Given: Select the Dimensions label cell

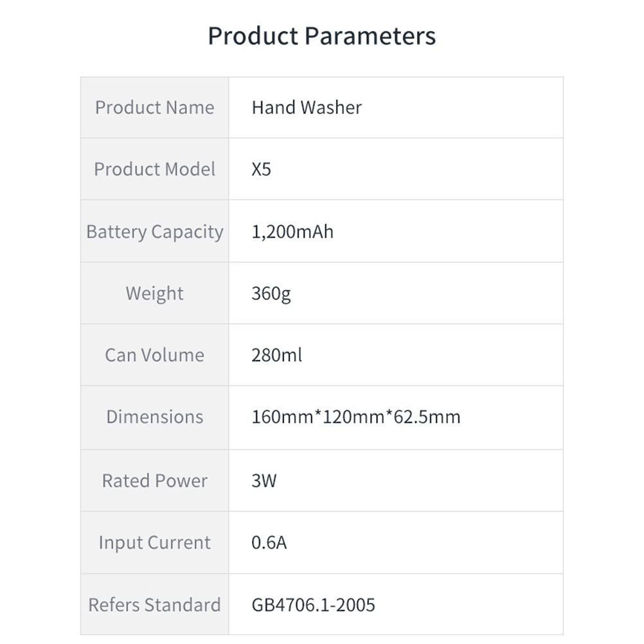Looking at the screenshot, I should point(154,416).
